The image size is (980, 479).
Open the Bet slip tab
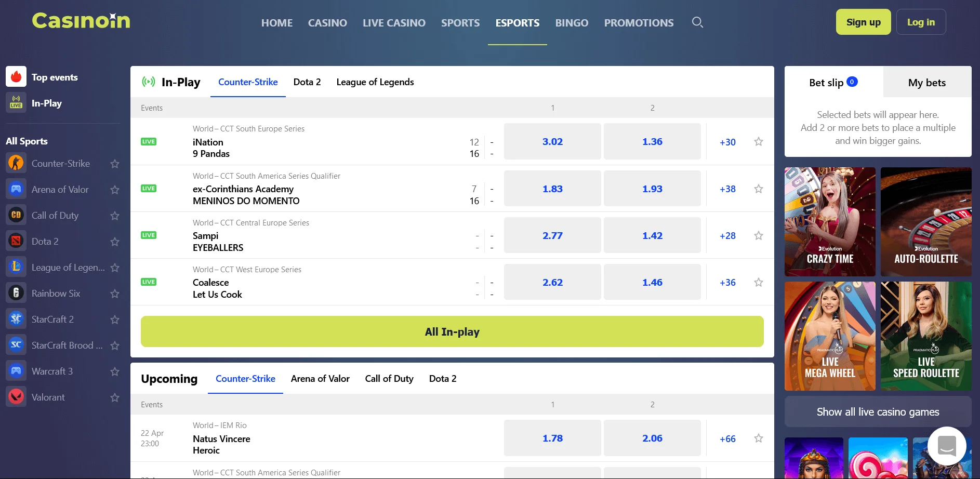tap(833, 82)
